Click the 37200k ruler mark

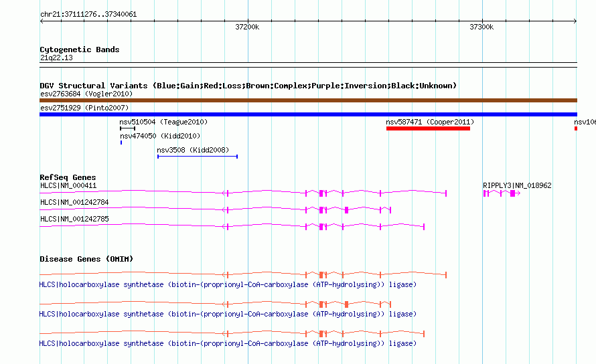click(x=247, y=27)
